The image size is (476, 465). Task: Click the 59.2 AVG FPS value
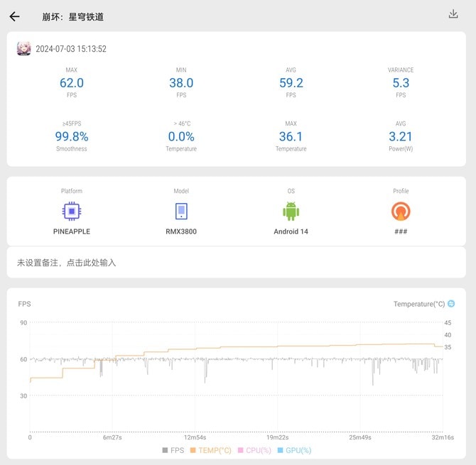[x=291, y=83]
